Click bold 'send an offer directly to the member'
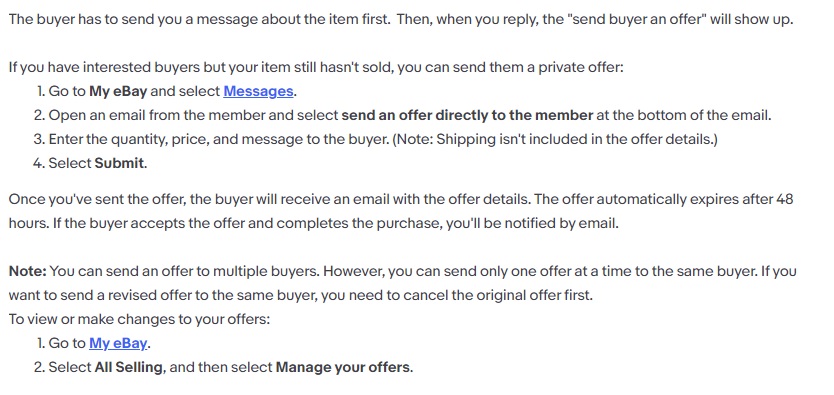This screenshot has height=395, width=834. pyautogui.click(x=467, y=115)
